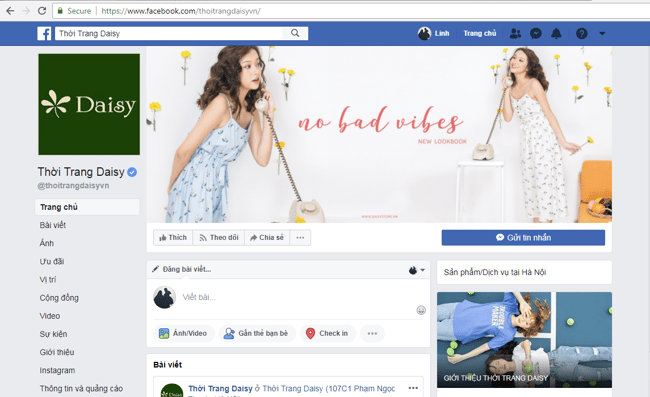Click the Linh profile avatar in top bar
Viewport: 650px width, 397px height.
(x=424, y=33)
